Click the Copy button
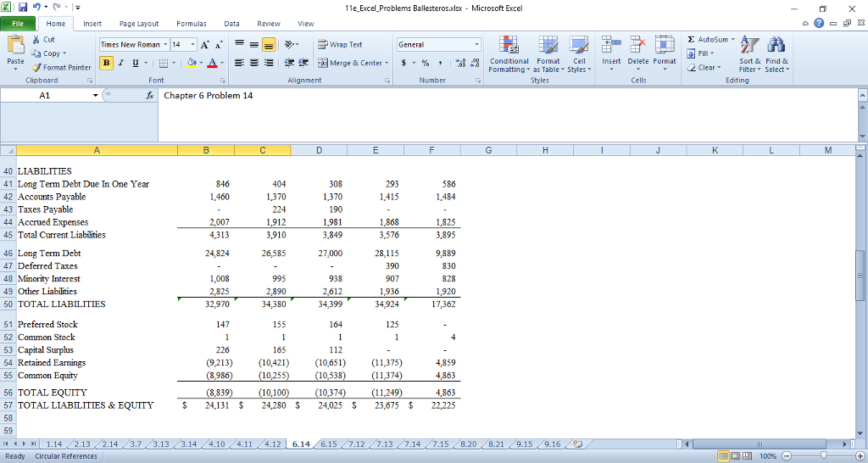The width and height of the screenshot is (868, 463). (48, 53)
